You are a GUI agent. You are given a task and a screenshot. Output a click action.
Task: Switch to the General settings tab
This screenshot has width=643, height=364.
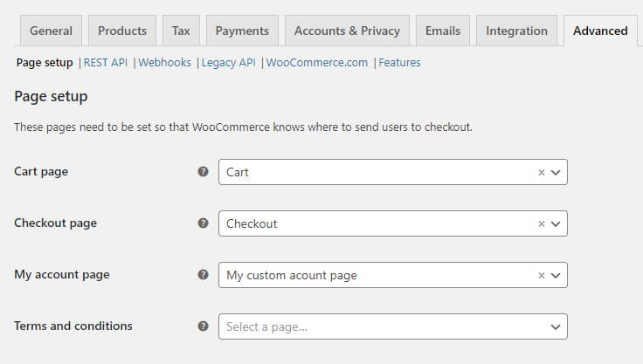pyautogui.click(x=51, y=31)
